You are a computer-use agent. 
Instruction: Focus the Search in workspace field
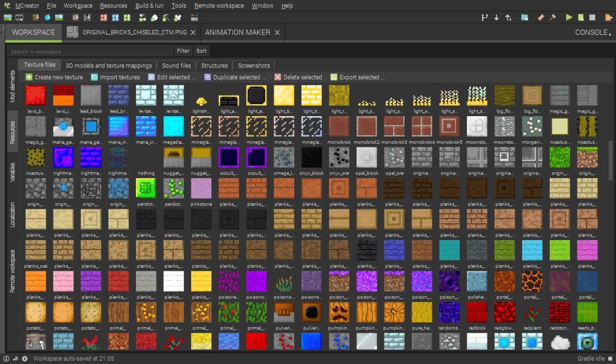(x=90, y=51)
